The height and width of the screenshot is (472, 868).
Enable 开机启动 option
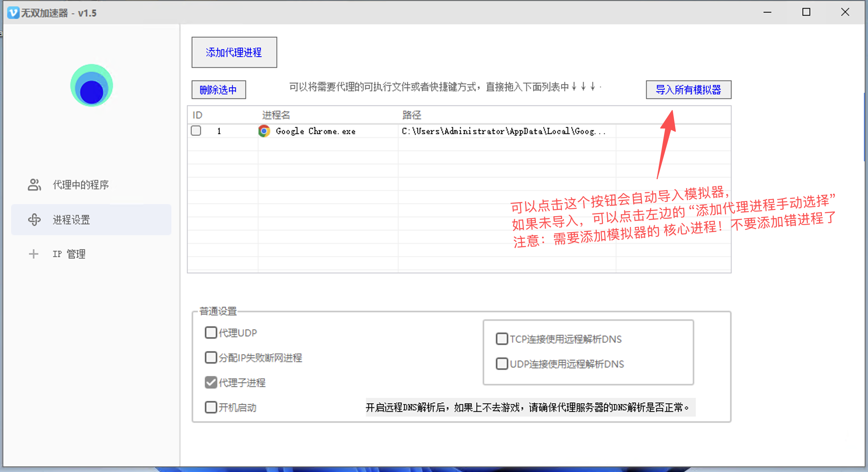[x=211, y=407]
